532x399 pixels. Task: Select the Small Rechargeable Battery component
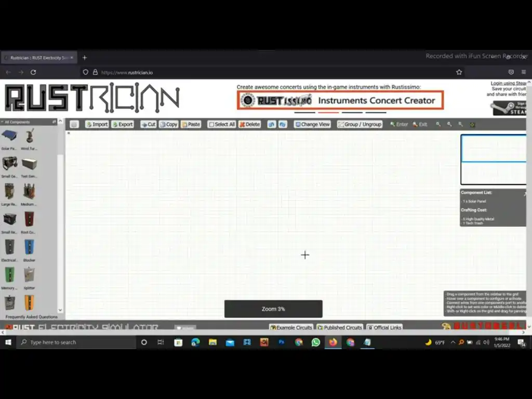point(9,219)
